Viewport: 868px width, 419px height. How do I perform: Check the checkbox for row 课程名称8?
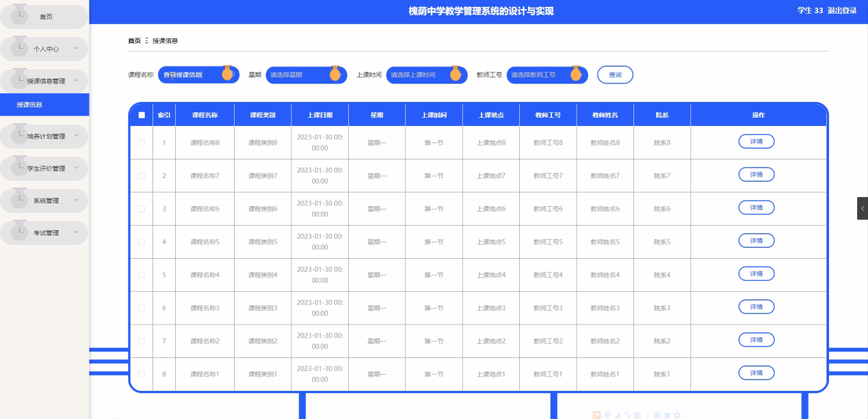click(x=142, y=142)
